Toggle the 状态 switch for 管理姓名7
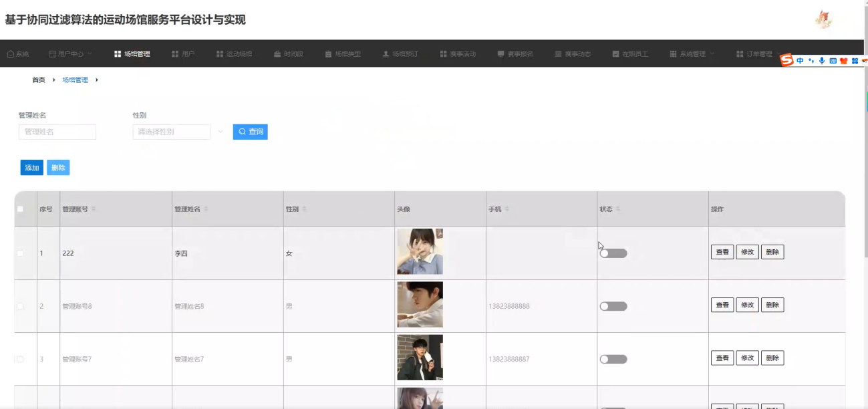This screenshot has height=409, width=868. 613,359
